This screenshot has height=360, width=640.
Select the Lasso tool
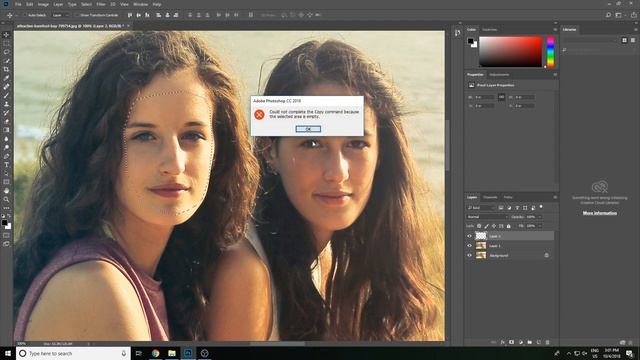[6, 52]
